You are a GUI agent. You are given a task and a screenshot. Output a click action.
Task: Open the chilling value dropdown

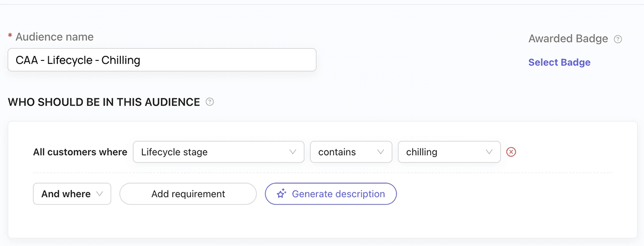pyautogui.click(x=449, y=152)
